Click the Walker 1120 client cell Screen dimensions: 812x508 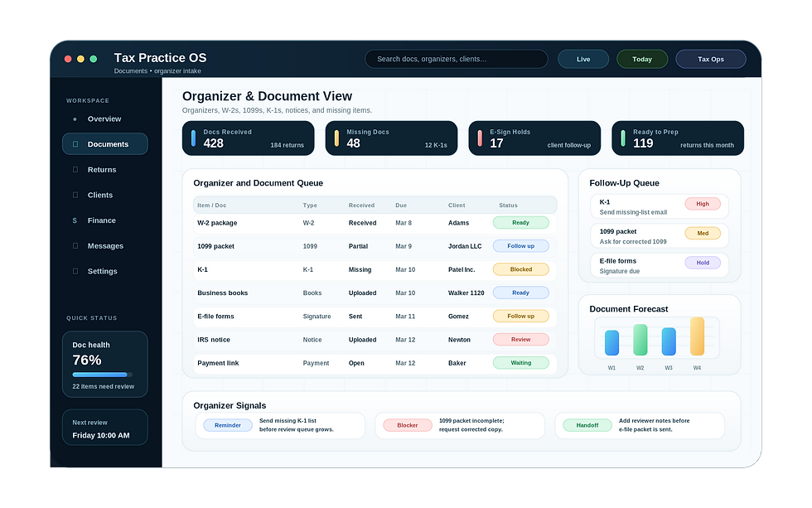coord(466,293)
